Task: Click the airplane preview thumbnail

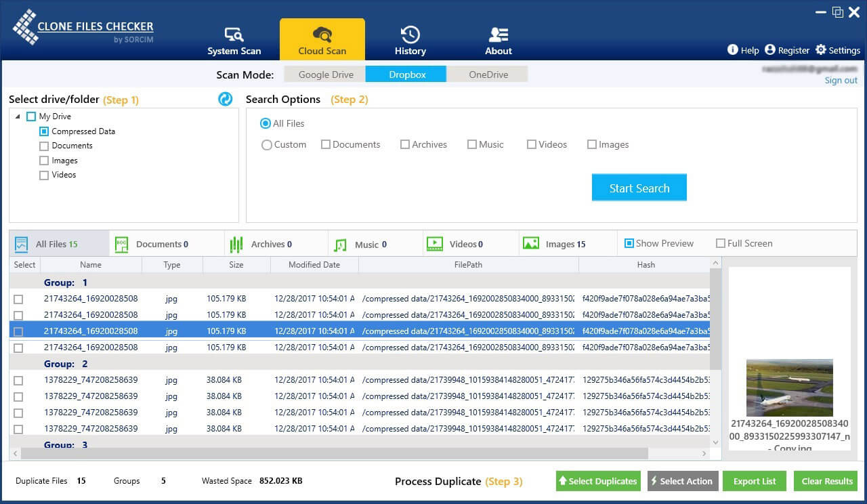Action: (x=789, y=387)
